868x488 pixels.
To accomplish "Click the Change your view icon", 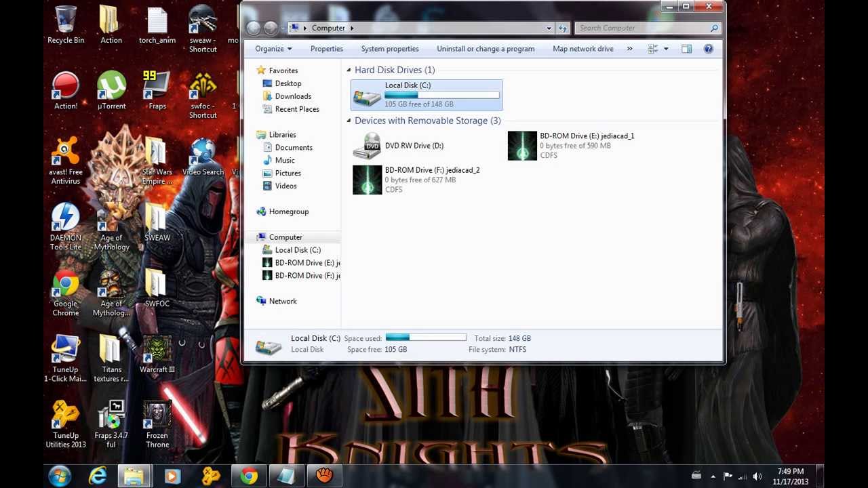I will click(653, 49).
